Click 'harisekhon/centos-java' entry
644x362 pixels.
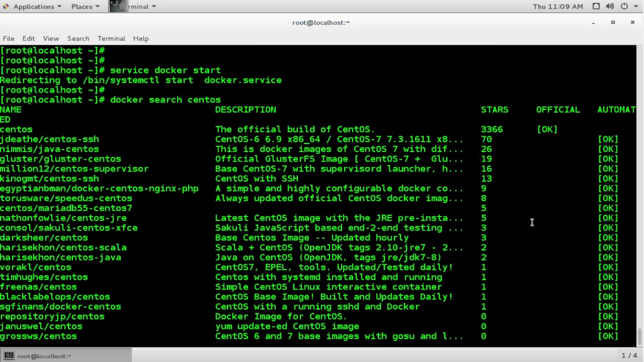coord(60,257)
